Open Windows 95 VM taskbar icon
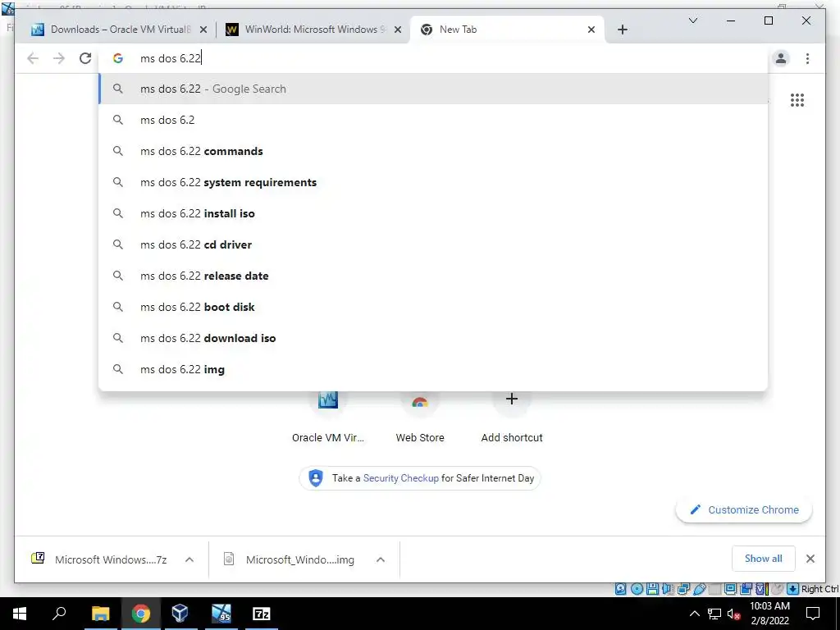Viewport: 840px width, 630px height. coord(221,614)
